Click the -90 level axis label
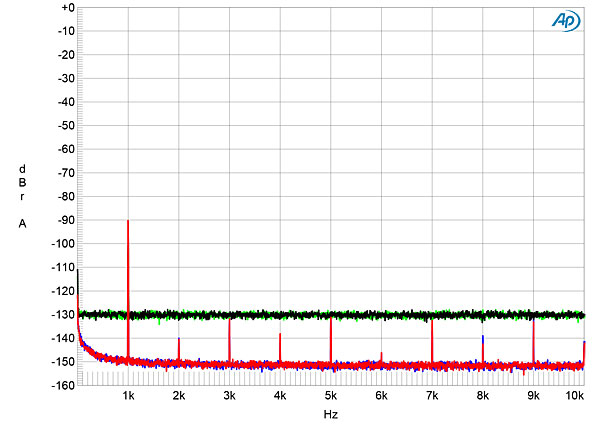The height and width of the screenshot is (430, 600). [66, 220]
